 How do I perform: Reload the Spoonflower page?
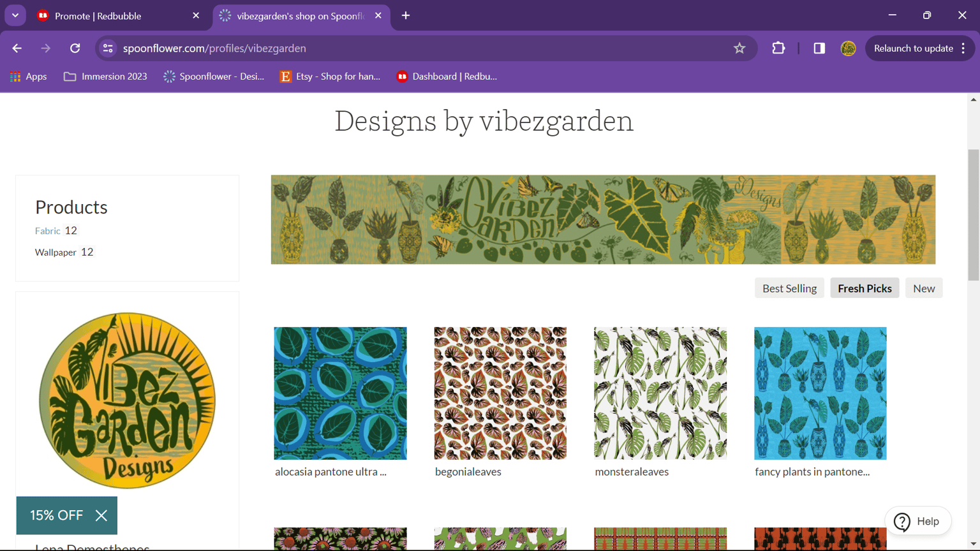click(75, 48)
